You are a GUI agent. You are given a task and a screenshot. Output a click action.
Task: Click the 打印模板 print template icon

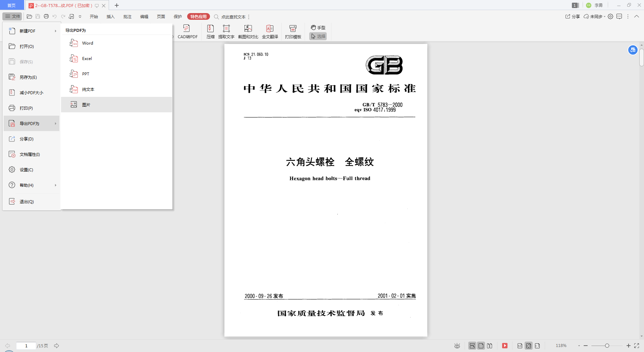click(293, 32)
